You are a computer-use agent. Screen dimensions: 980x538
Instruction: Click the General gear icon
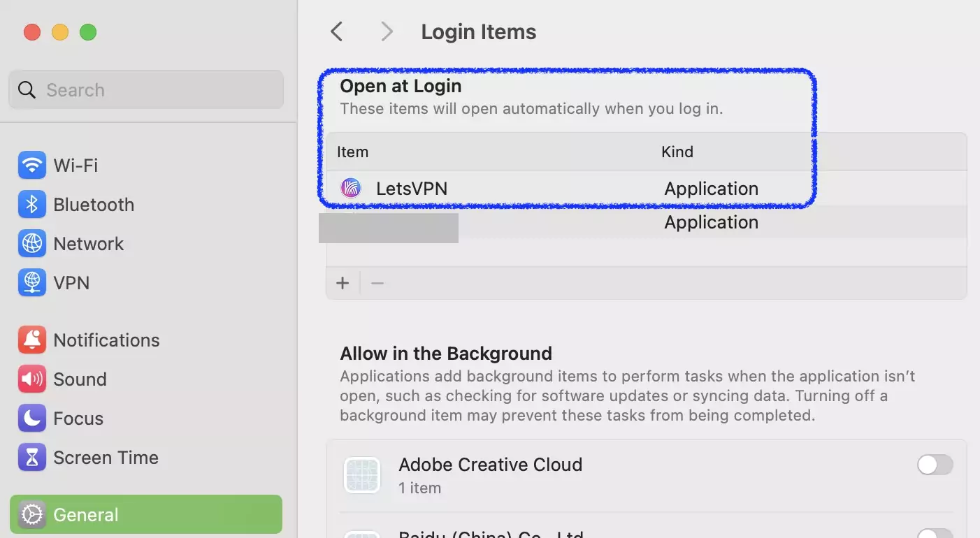pos(31,515)
